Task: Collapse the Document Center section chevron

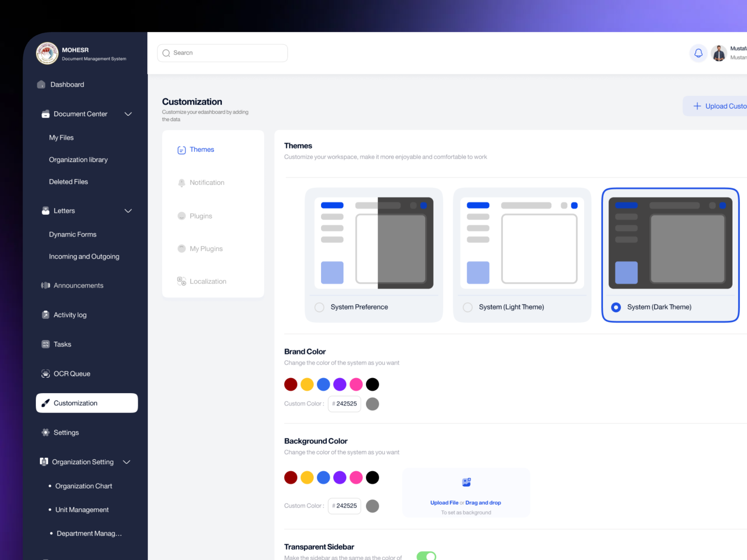Action: [128, 114]
